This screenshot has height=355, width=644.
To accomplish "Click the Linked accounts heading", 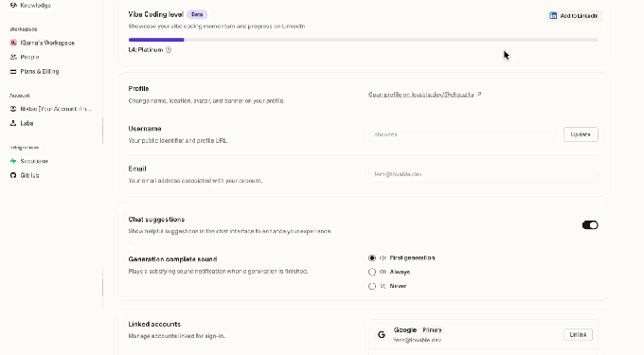I will coord(154,324).
